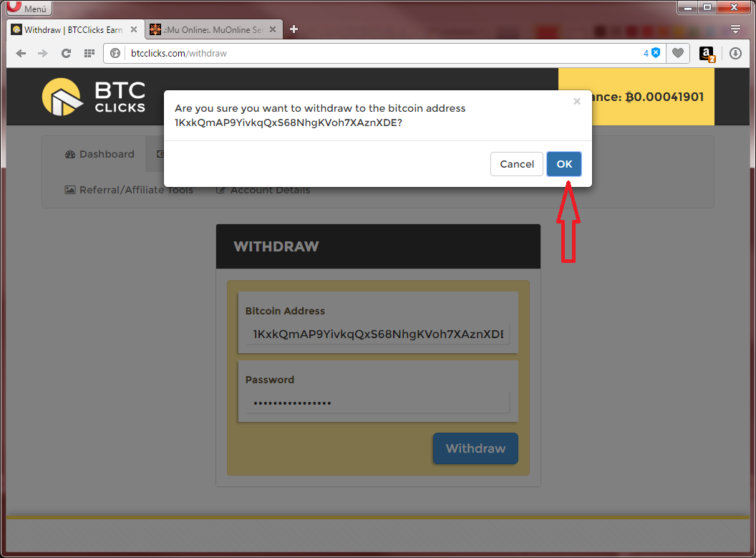Close the BTCClicks Withdraw tab

coord(132,30)
